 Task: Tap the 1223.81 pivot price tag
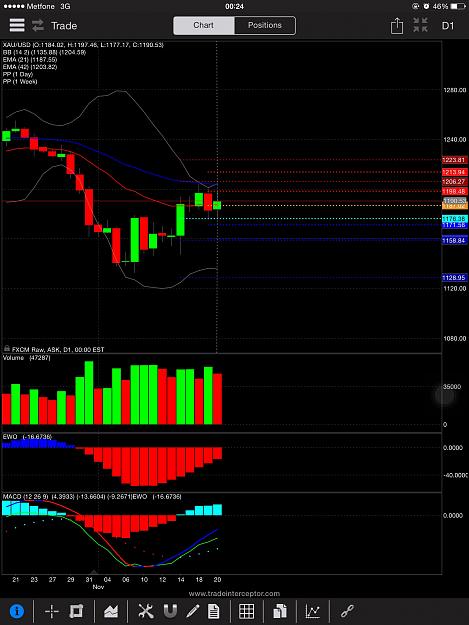(x=454, y=160)
